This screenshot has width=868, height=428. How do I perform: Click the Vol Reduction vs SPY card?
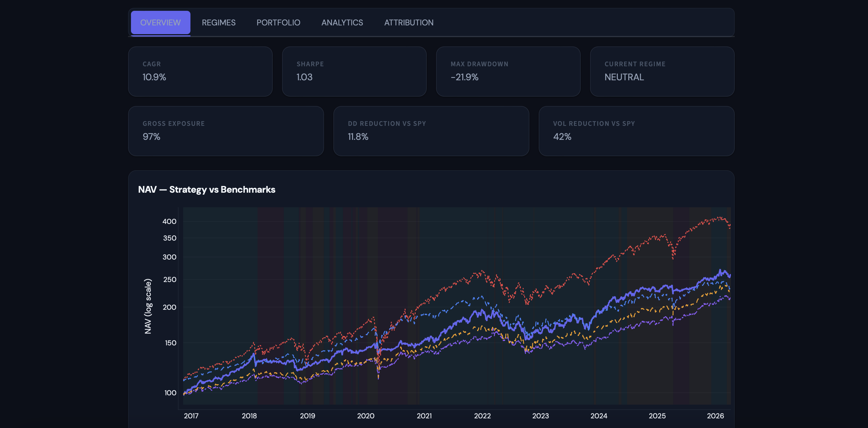click(636, 131)
